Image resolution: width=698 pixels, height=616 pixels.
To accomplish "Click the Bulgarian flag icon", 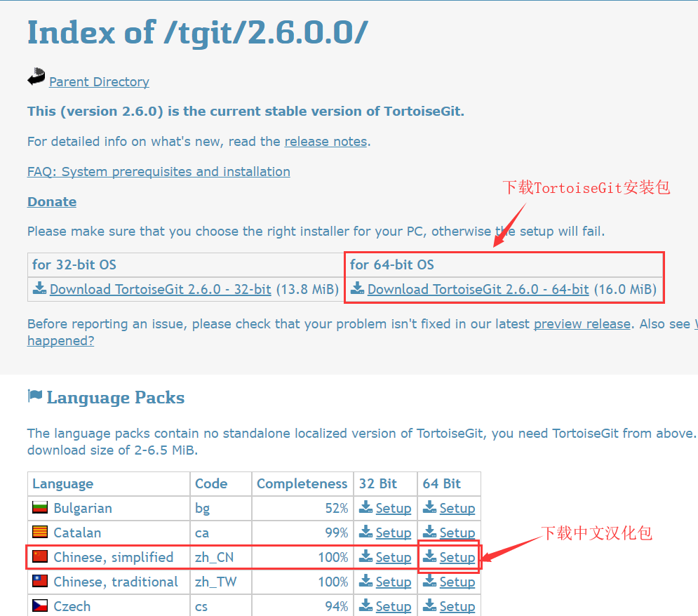I will click(40, 507).
